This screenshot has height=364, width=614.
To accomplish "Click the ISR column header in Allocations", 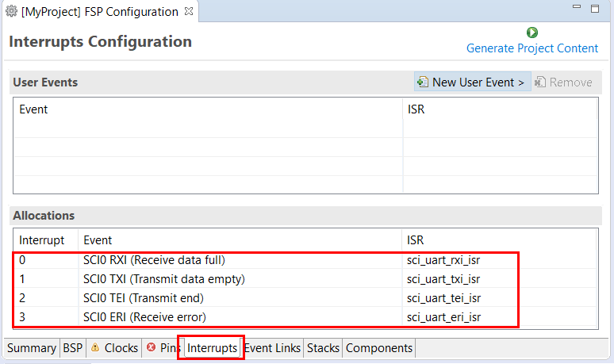I will [x=499, y=240].
